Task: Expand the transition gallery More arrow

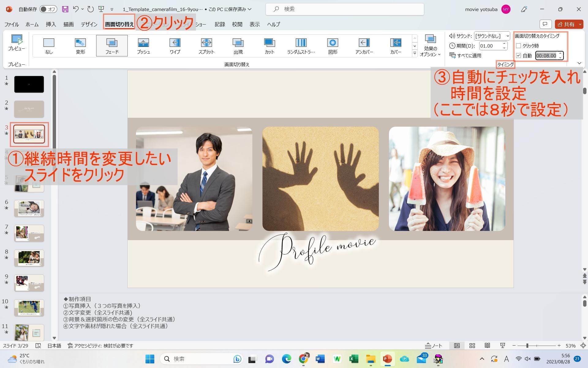Action: (x=415, y=53)
